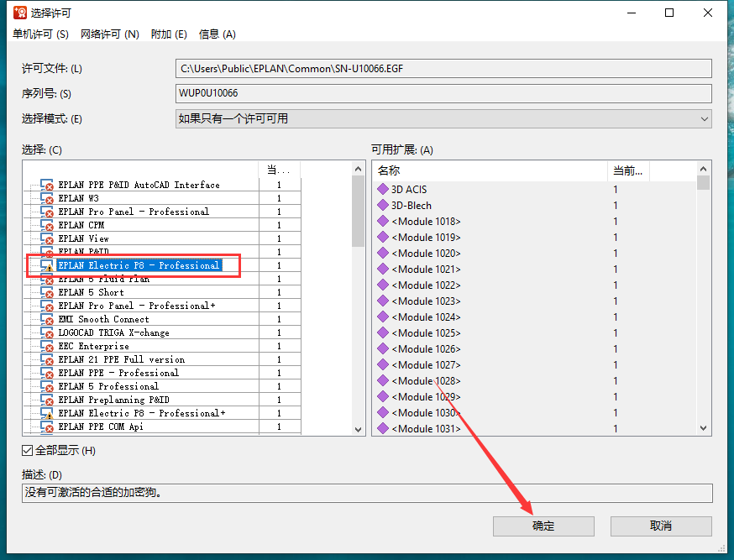Click the license icon beside EPLAN W3
The width and height of the screenshot is (734, 560).
click(x=47, y=198)
